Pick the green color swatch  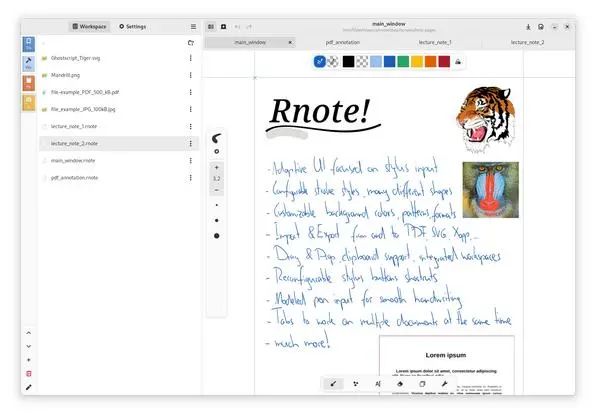pyautogui.click(x=403, y=62)
